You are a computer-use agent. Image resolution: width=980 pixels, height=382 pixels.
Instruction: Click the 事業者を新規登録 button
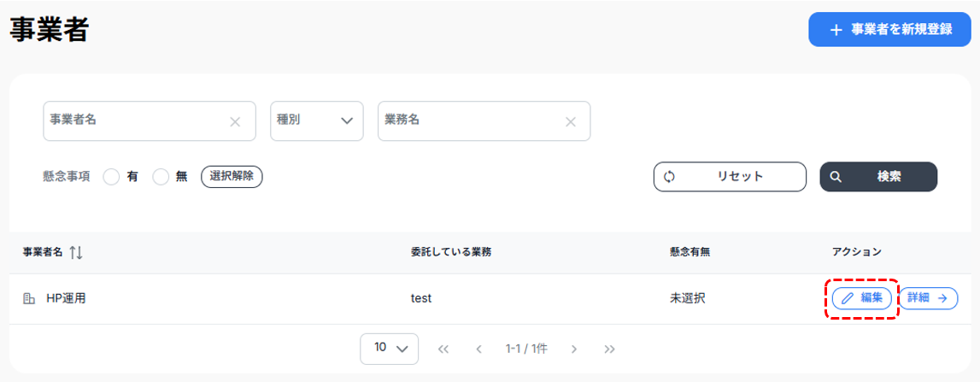tap(889, 29)
